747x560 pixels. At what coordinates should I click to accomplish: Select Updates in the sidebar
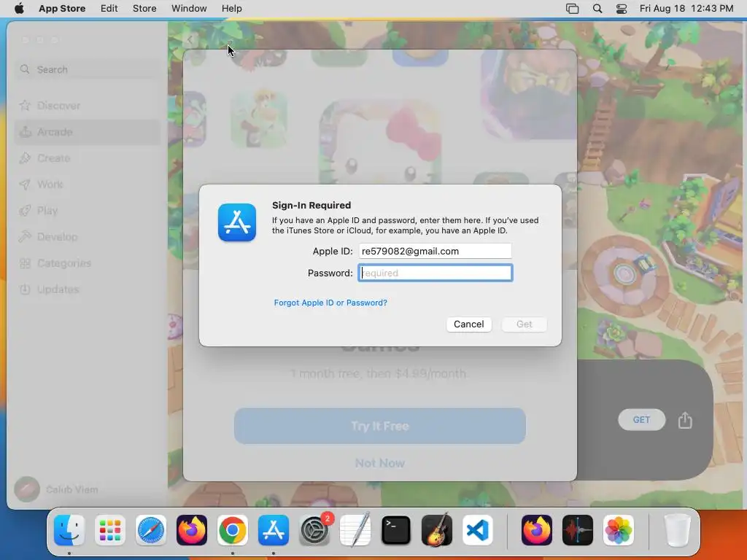pyautogui.click(x=88, y=289)
